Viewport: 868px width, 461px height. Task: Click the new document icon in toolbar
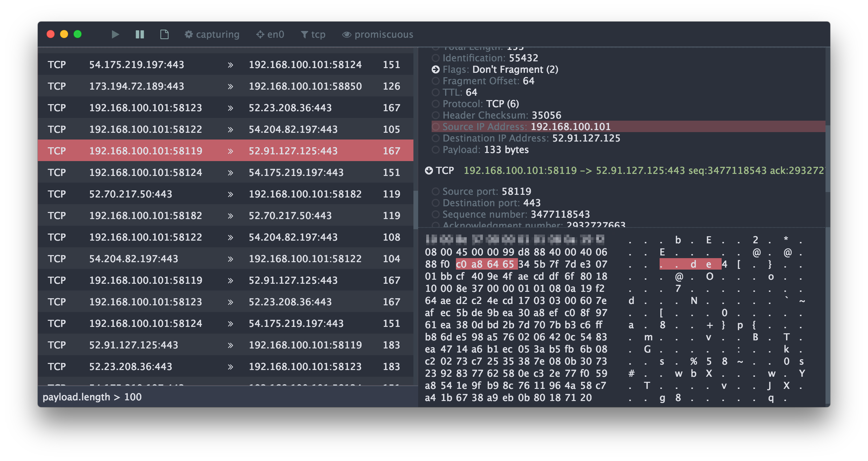click(164, 34)
